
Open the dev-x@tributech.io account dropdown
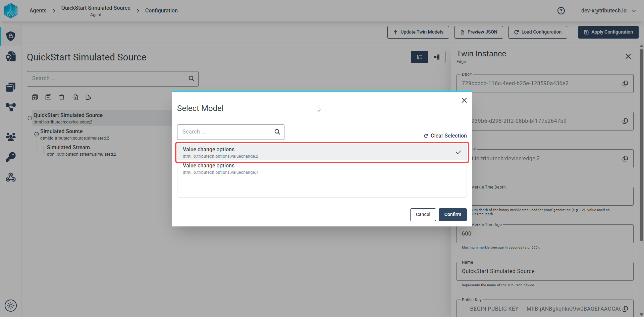608,11
